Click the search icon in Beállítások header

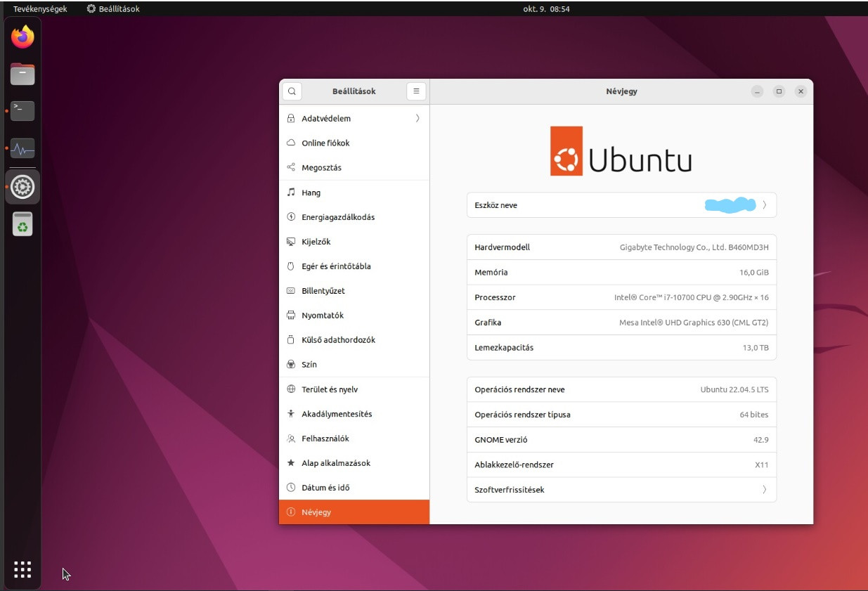click(x=292, y=91)
